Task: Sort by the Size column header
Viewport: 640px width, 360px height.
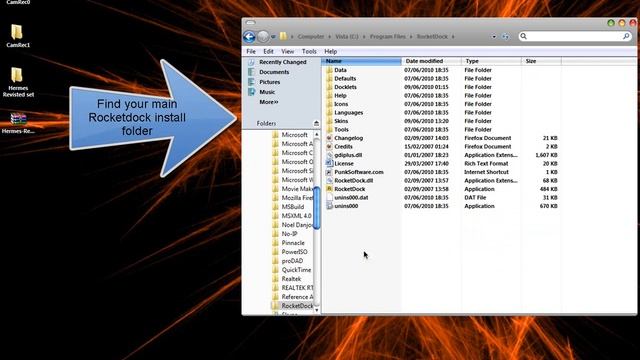Action: (541, 61)
